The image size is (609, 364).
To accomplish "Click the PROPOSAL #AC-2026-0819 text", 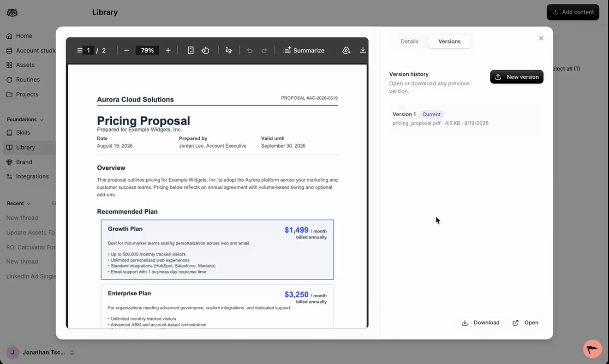I will tap(309, 98).
